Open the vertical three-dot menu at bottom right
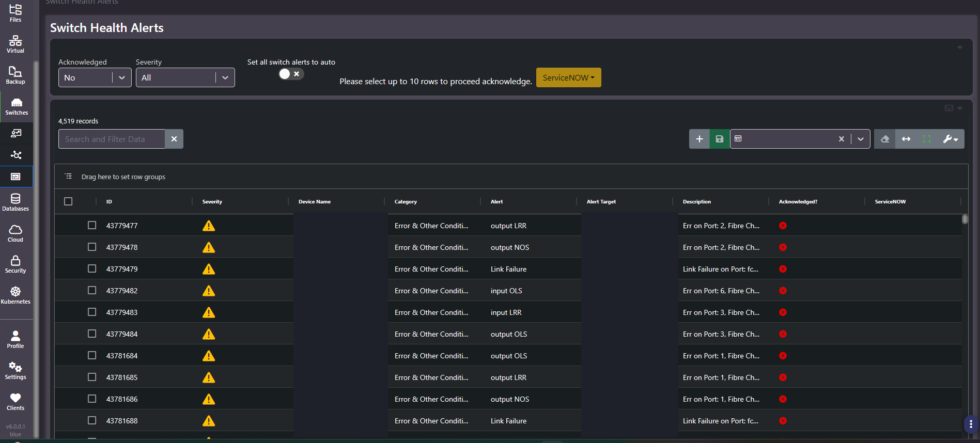This screenshot has width=980, height=443. coord(971,424)
